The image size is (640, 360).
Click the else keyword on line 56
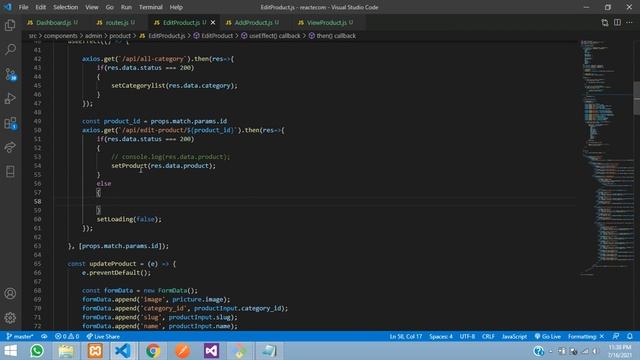104,184
